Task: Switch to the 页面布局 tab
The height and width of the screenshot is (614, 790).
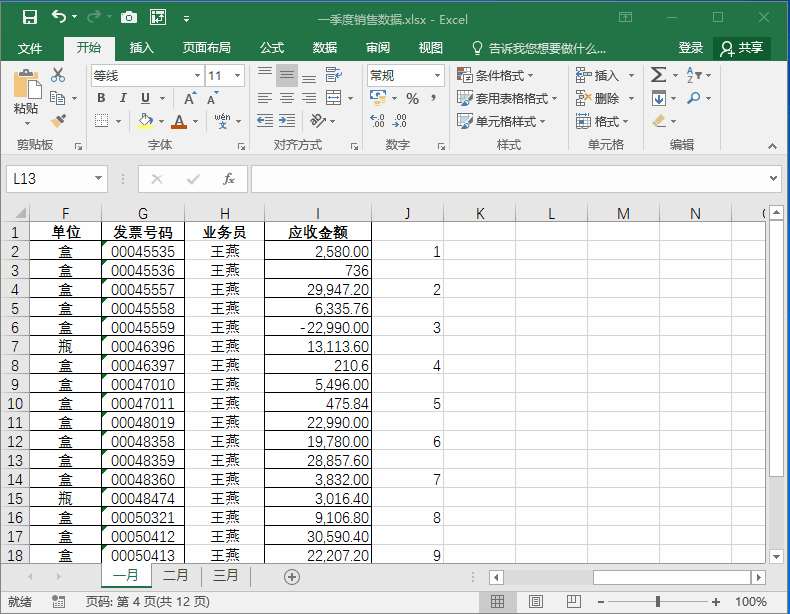Action: tap(207, 48)
